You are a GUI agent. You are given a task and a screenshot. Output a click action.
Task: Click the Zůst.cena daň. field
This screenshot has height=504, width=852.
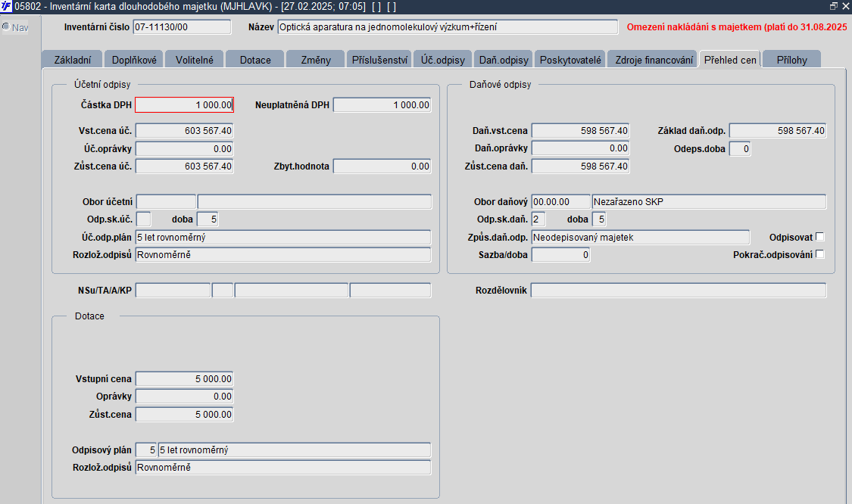pos(580,166)
